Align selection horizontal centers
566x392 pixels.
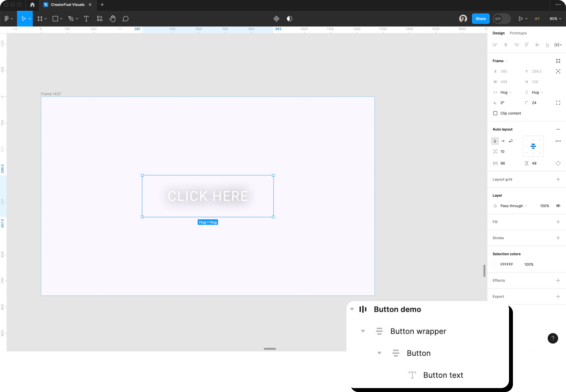tap(506, 45)
